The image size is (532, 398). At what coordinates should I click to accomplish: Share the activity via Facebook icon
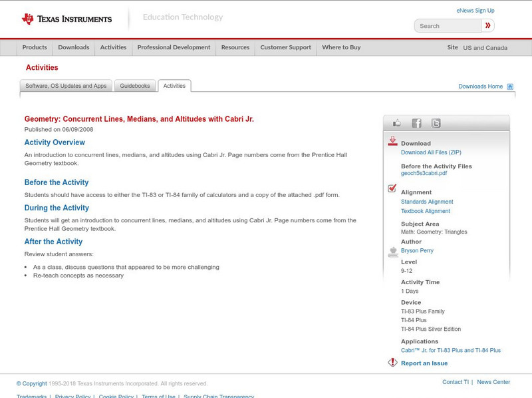[416, 123]
